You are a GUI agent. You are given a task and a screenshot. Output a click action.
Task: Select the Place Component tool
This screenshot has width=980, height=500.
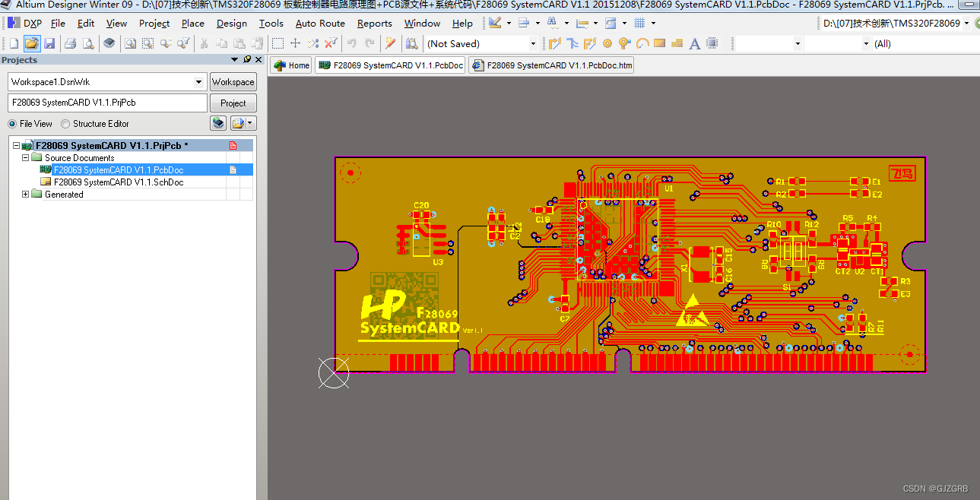click(x=712, y=43)
